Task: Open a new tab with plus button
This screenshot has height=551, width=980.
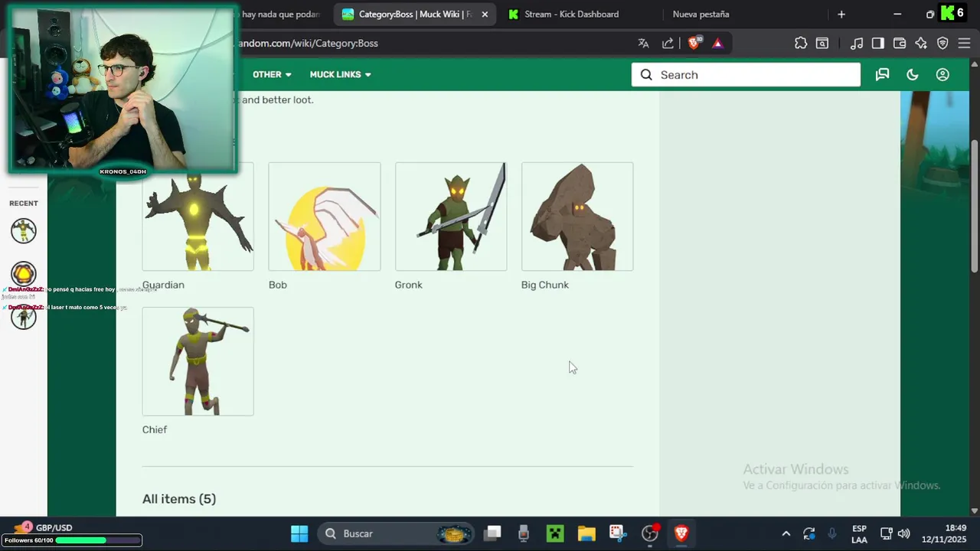Action: click(841, 14)
